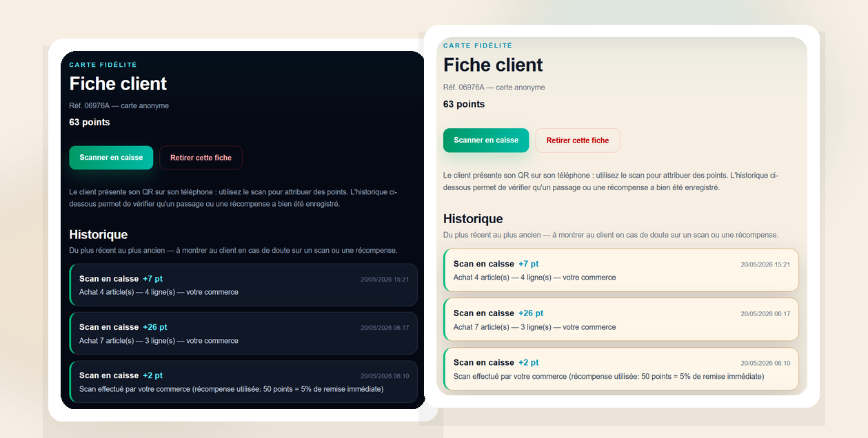
Task: Click Scanner en caisse in light card
Action: click(486, 140)
